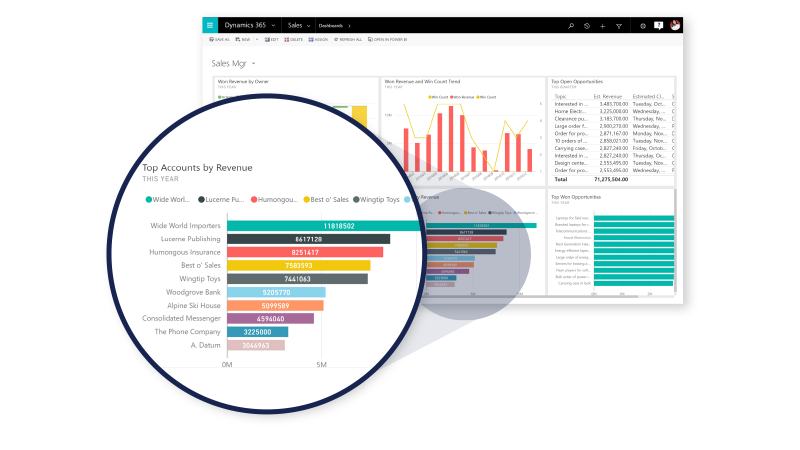Click Lucerne Pu... legend item
The width and height of the screenshot is (800, 450).
(x=221, y=199)
